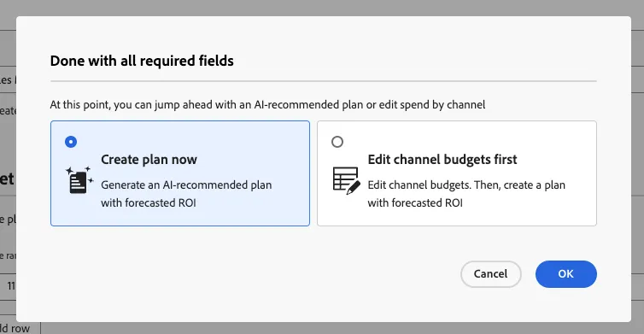Click the Generate an AI-recommended plan description
The height and width of the screenshot is (334, 644).
[x=186, y=194]
